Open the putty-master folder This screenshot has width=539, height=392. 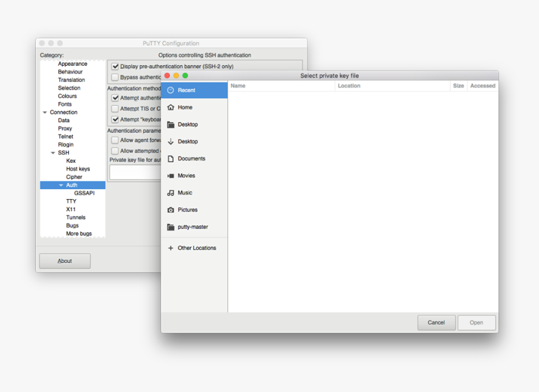[x=192, y=227]
